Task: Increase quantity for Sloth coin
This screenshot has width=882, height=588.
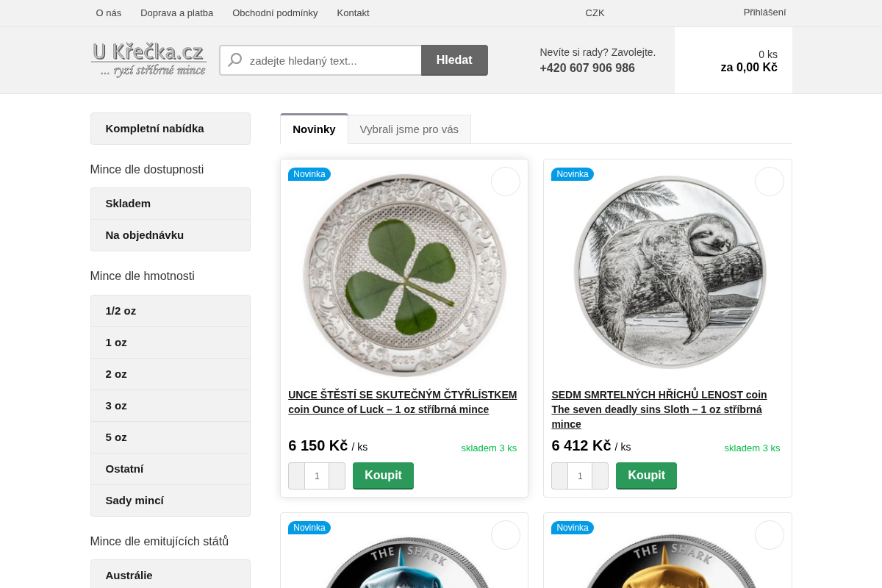Action: pos(600,476)
